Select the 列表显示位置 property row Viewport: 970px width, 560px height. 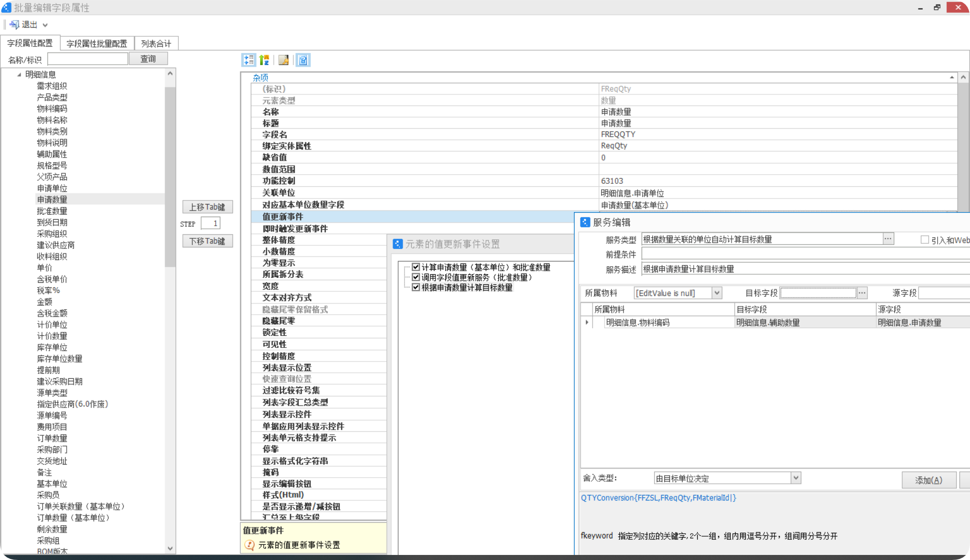pyautogui.click(x=319, y=368)
